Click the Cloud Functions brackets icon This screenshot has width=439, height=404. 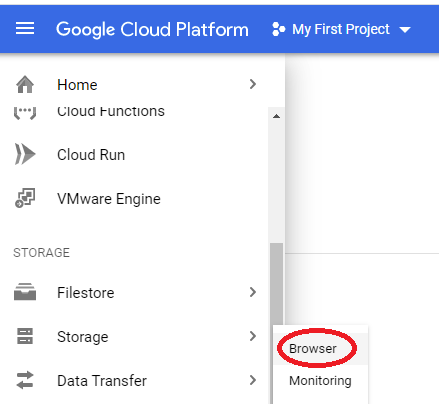point(25,112)
